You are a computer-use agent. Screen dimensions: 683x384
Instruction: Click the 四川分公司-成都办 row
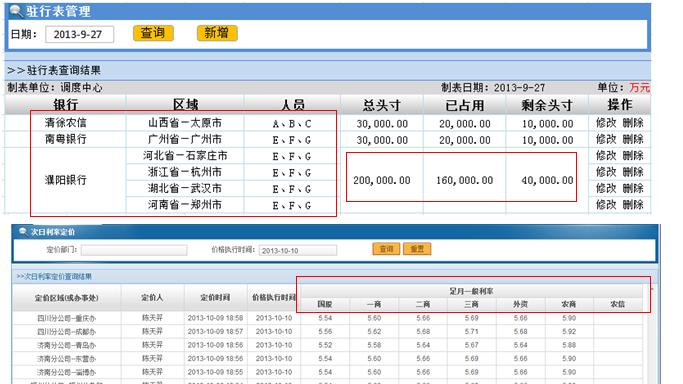[328, 332]
